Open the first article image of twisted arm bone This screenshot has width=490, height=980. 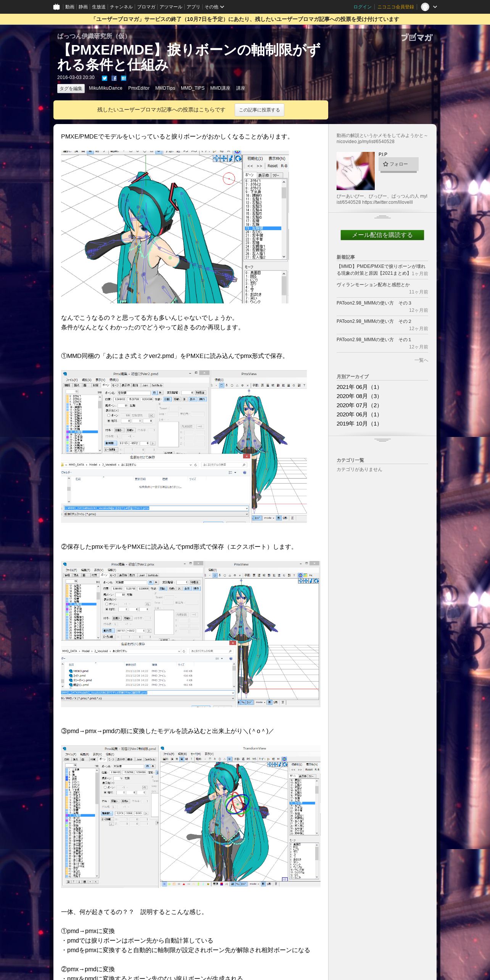(175, 227)
